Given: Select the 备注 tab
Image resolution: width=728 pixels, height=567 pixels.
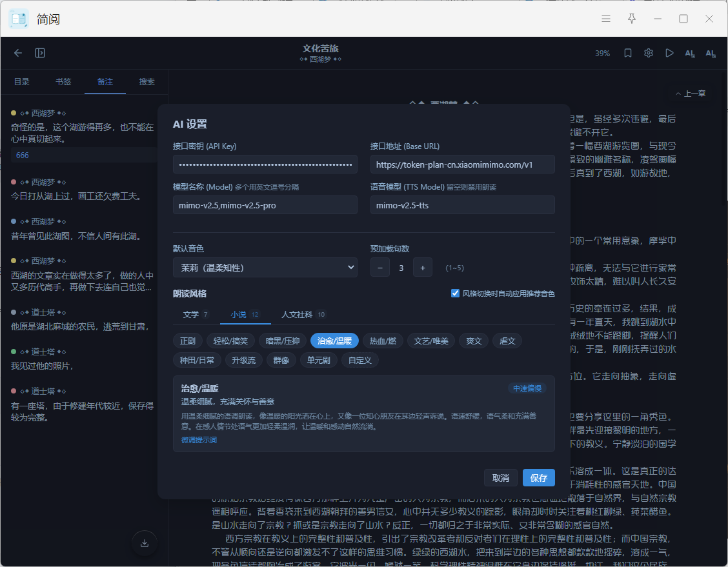Looking at the screenshot, I should 105,82.
